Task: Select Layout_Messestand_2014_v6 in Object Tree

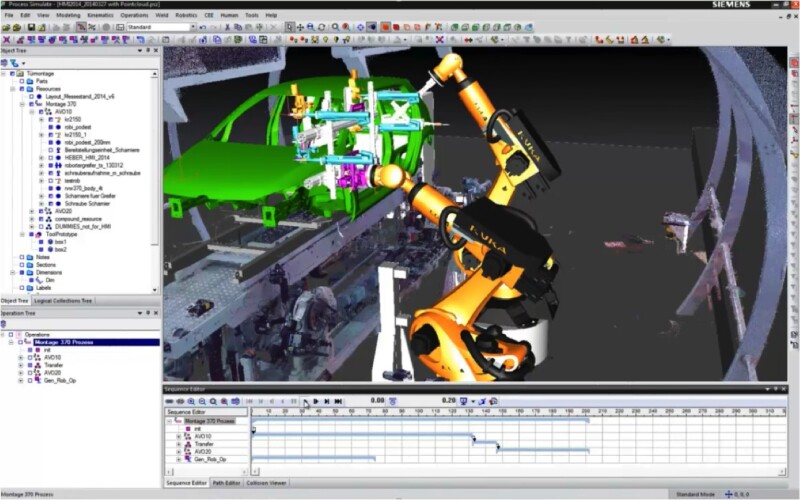Action: 80,96
